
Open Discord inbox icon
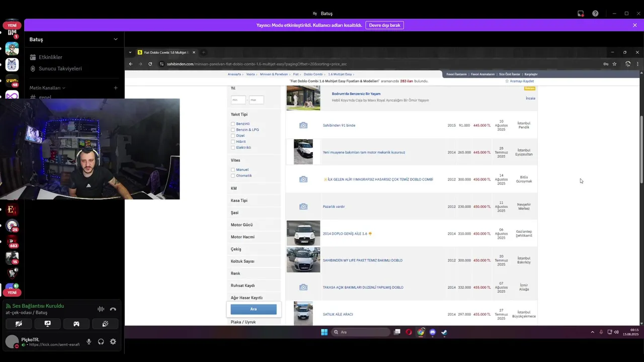coord(581,14)
